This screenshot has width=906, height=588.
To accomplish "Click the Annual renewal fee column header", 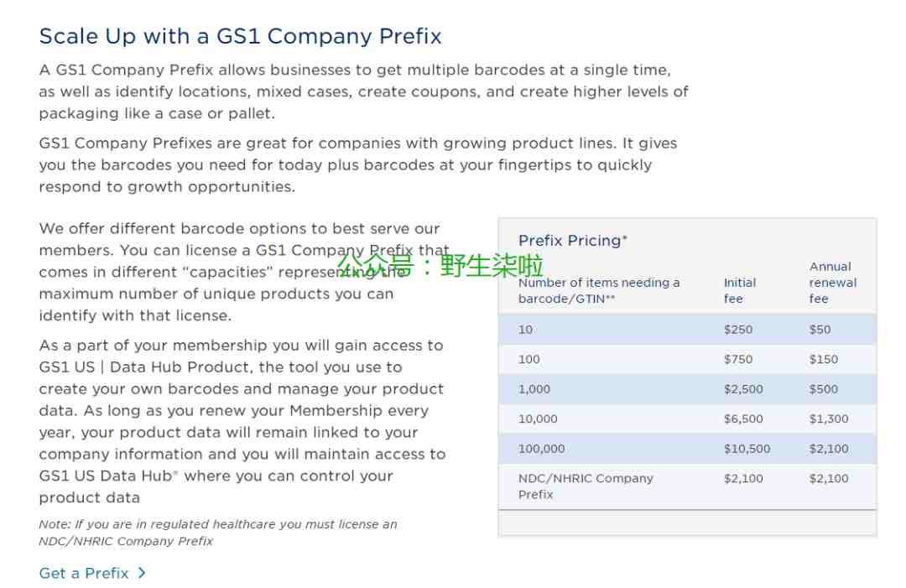I will coord(833,283).
